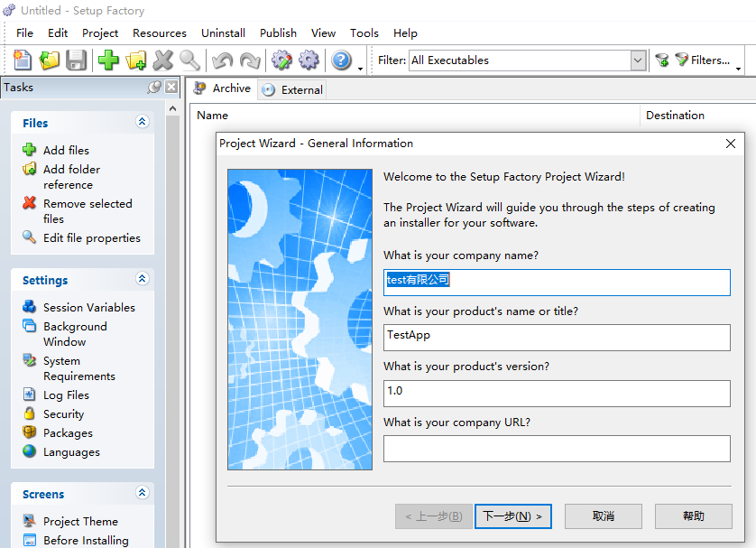
Task: Click the Destination column header
Action: tap(698, 116)
